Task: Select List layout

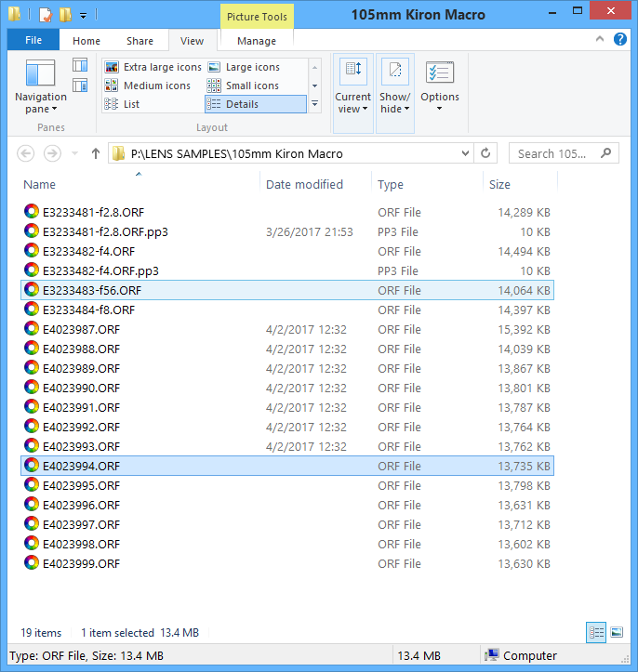Action: pyautogui.click(x=122, y=104)
